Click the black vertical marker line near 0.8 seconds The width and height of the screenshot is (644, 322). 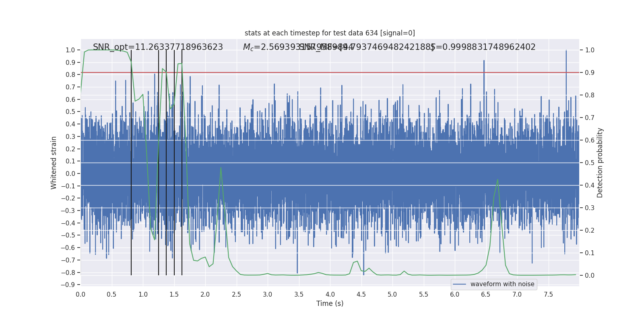(x=131, y=163)
